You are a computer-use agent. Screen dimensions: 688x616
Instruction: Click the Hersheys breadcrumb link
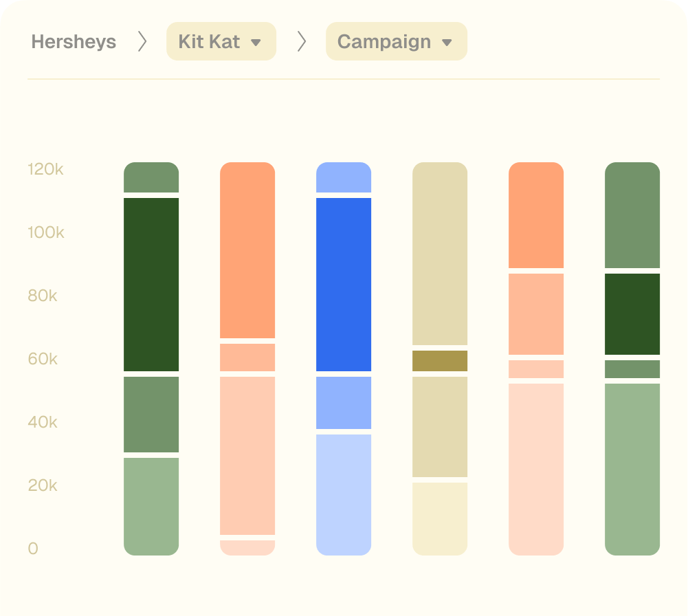tap(74, 41)
